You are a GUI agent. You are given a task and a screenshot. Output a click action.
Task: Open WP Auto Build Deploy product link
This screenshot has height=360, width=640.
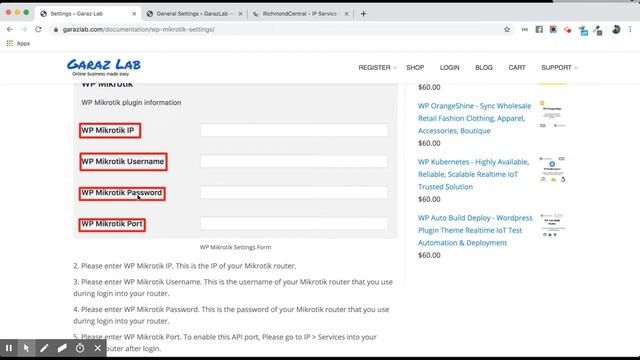pos(475,230)
